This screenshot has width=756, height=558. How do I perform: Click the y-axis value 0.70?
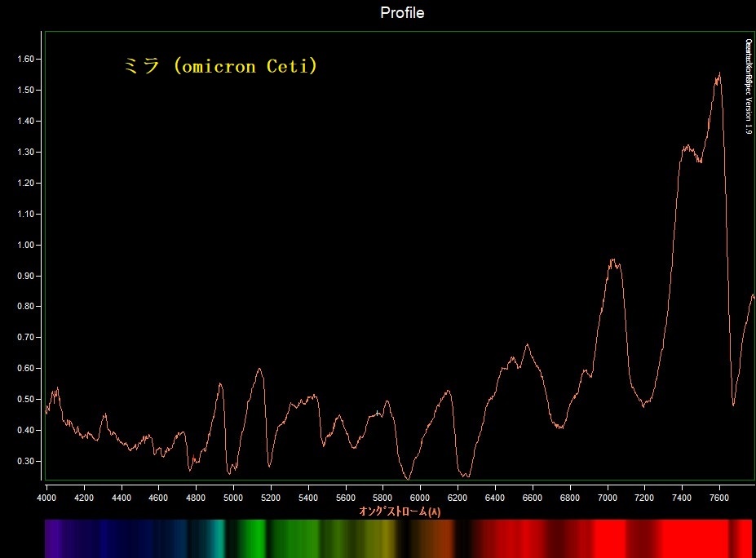25,337
